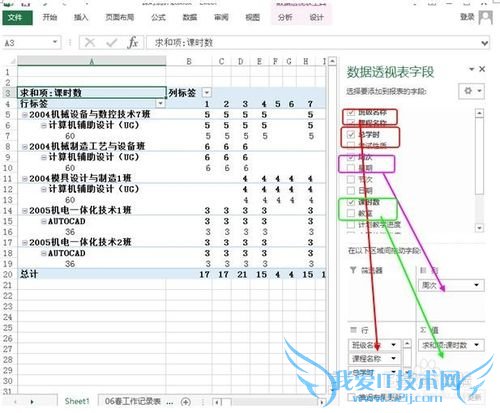Click the worksheet vertical scroll up arrow
The height and width of the screenshot is (413, 500).
[332, 61]
